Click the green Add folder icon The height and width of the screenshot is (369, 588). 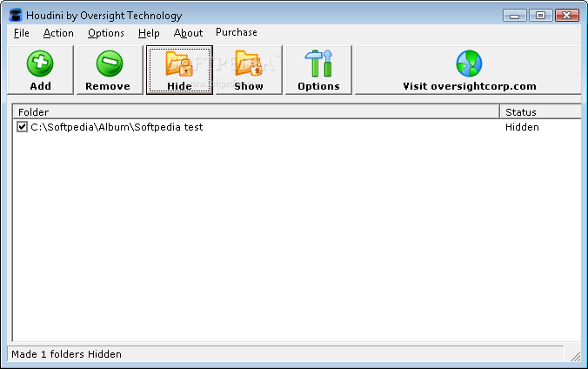click(40, 63)
